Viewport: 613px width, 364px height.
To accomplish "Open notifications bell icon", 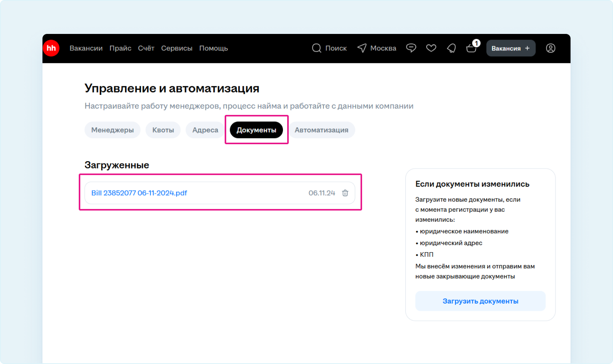I will [451, 48].
